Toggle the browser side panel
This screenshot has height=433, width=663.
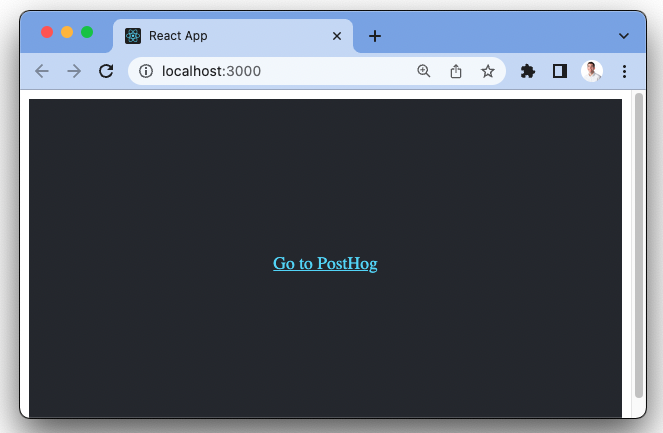coord(560,71)
